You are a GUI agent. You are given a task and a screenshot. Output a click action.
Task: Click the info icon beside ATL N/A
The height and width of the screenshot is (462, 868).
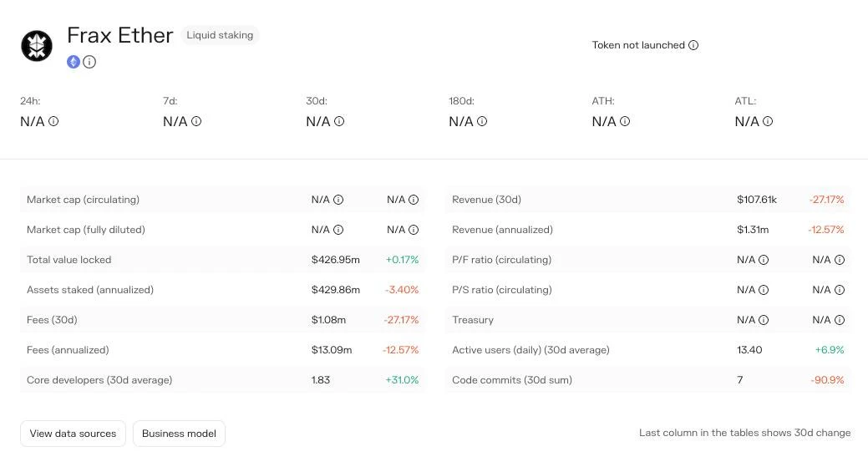[768, 121]
